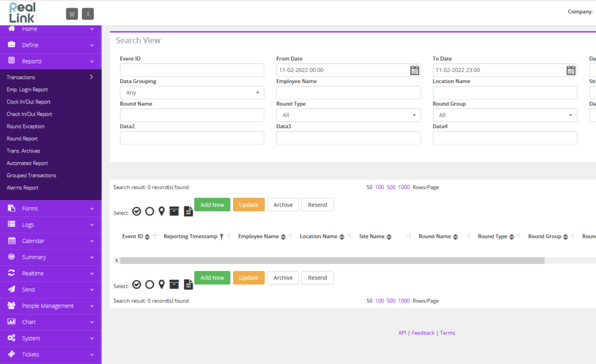Open the Round Type dropdown
Image resolution: width=596 pixels, height=364 pixels.
(x=348, y=115)
